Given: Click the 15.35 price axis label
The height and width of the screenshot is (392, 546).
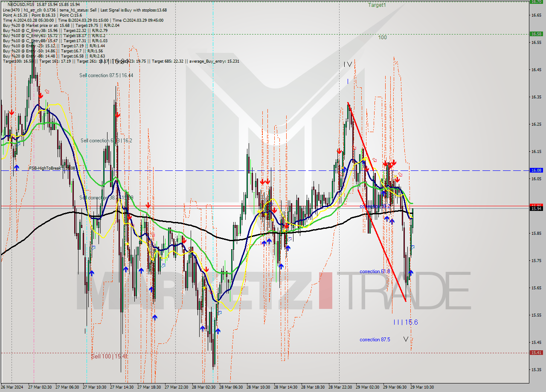Looking at the screenshot, I should pyautogui.click(x=536, y=370).
